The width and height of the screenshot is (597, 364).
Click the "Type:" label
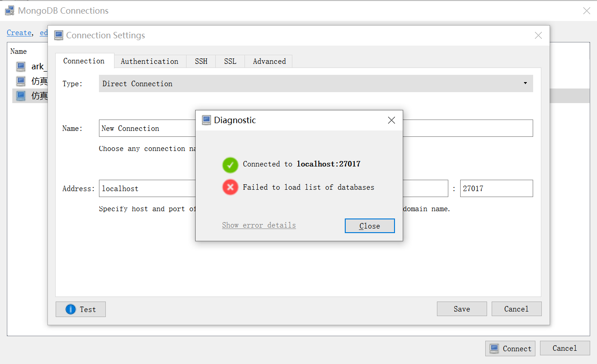[73, 83]
